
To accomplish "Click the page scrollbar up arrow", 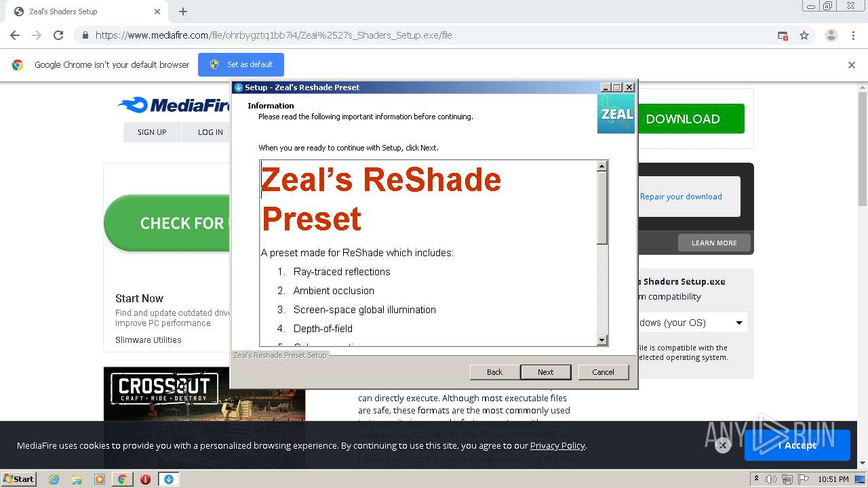I will tap(863, 87).
